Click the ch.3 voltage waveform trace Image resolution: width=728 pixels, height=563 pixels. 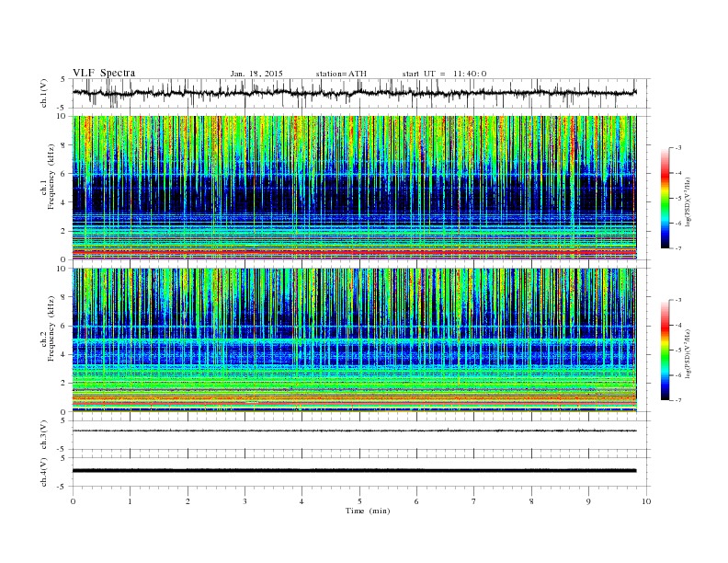click(354, 431)
